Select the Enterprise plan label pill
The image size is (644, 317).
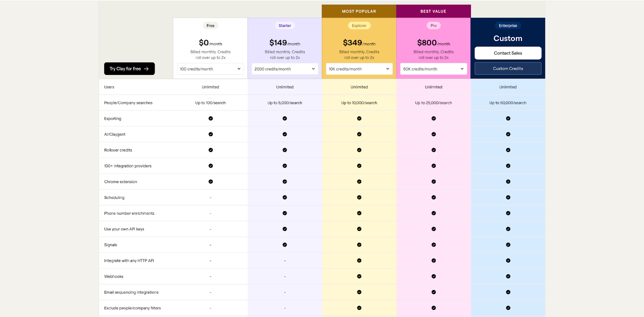508,25
